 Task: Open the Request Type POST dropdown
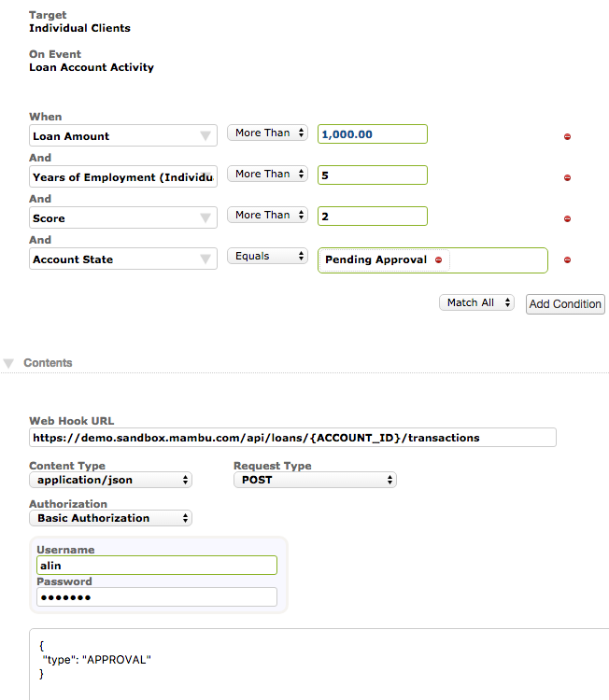pyautogui.click(x=314, y=480)
